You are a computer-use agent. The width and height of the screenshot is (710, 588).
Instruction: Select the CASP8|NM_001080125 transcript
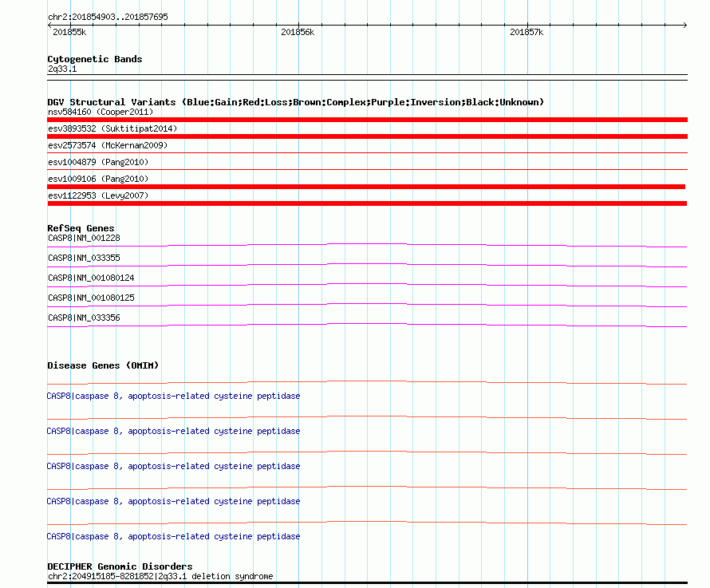pyautogui.click(x=91, y=298)
